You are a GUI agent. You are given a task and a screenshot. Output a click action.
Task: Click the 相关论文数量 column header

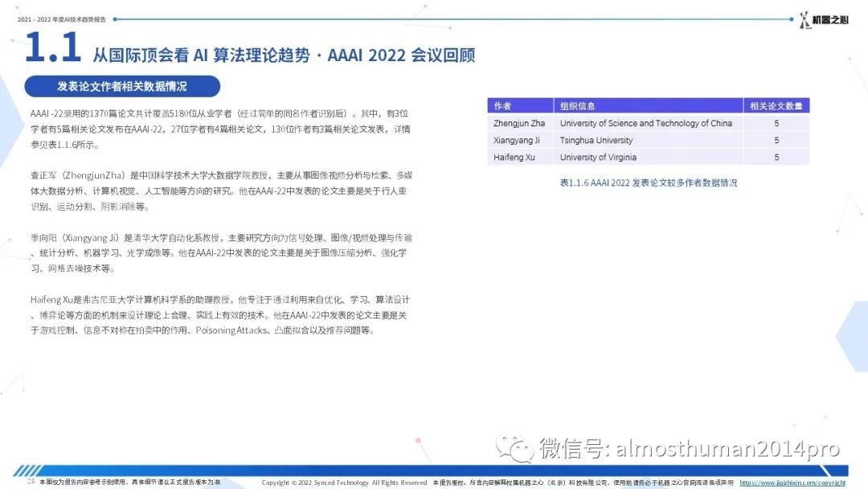pos(776,105)
